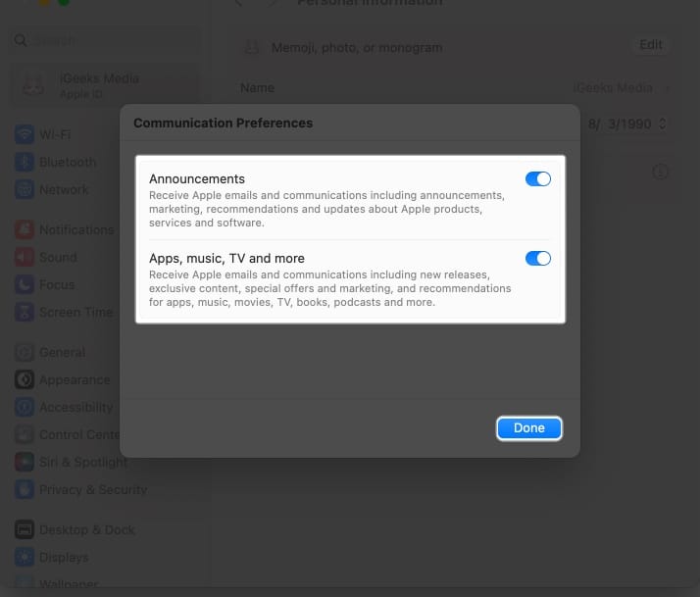Click the search magnifier icon
700x597 pixels.
[x=20, y=40]
